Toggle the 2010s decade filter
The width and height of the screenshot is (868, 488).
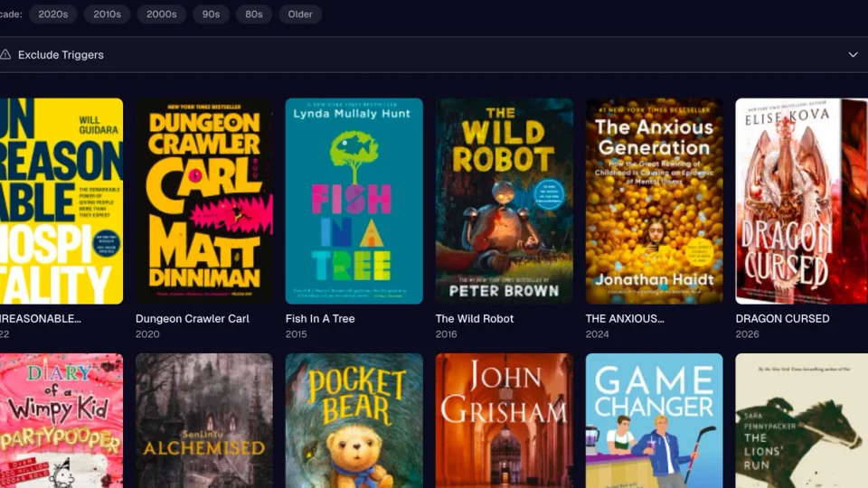pyautogui.click(x=107, y=14)
